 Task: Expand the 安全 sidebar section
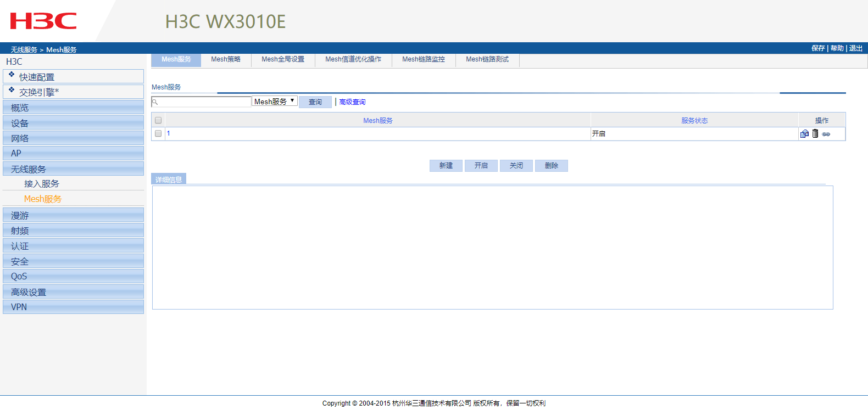click(73, 261)
